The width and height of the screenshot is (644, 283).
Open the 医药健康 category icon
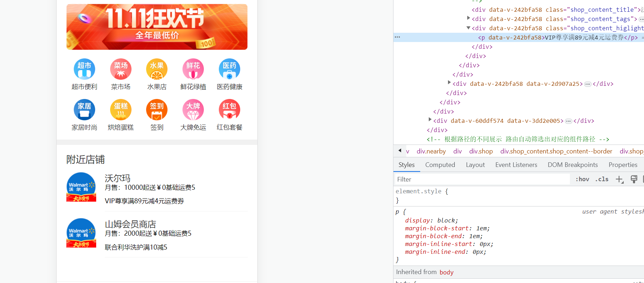coord(230,69)
